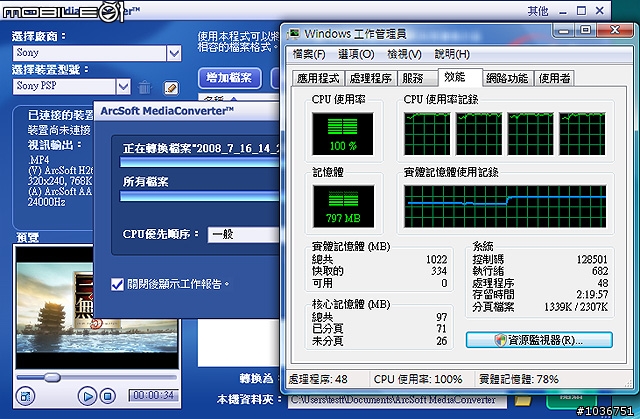Click the edit device pencil icon
This screenshot has width=640, height=419.
click(171, 88)
